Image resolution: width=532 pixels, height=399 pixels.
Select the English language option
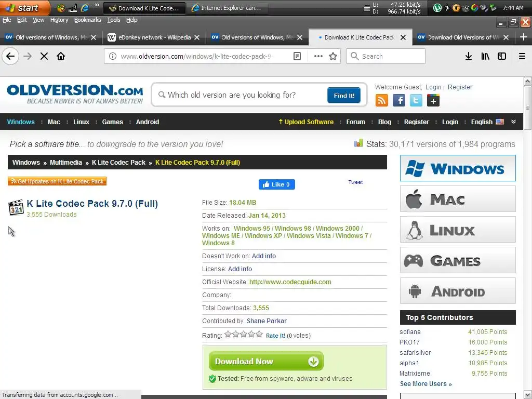click(x=487, y=122)
